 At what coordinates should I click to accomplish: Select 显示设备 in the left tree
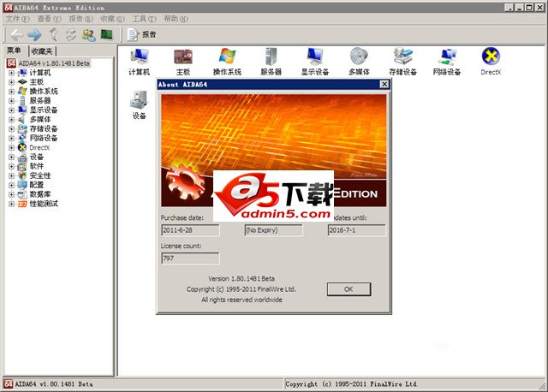point(44,110)
